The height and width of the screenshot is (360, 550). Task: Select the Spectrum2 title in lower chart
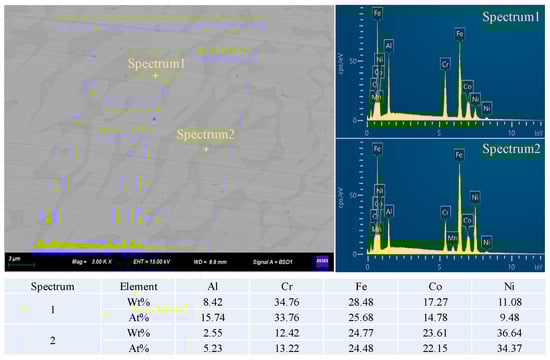(x=511, y=149)
